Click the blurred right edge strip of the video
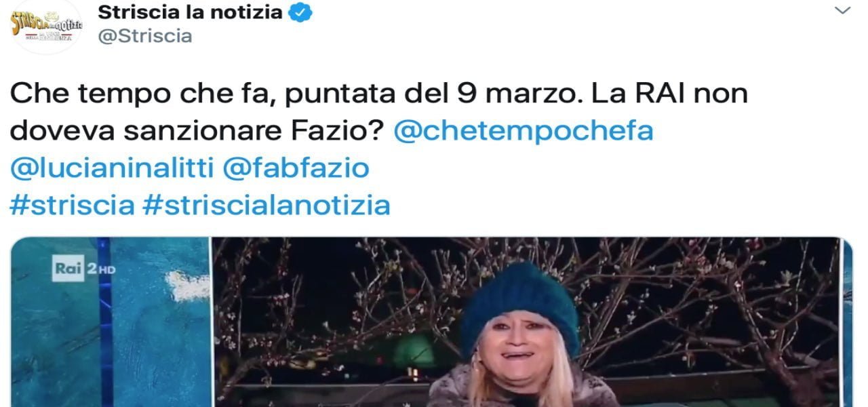 coord(847,322)
